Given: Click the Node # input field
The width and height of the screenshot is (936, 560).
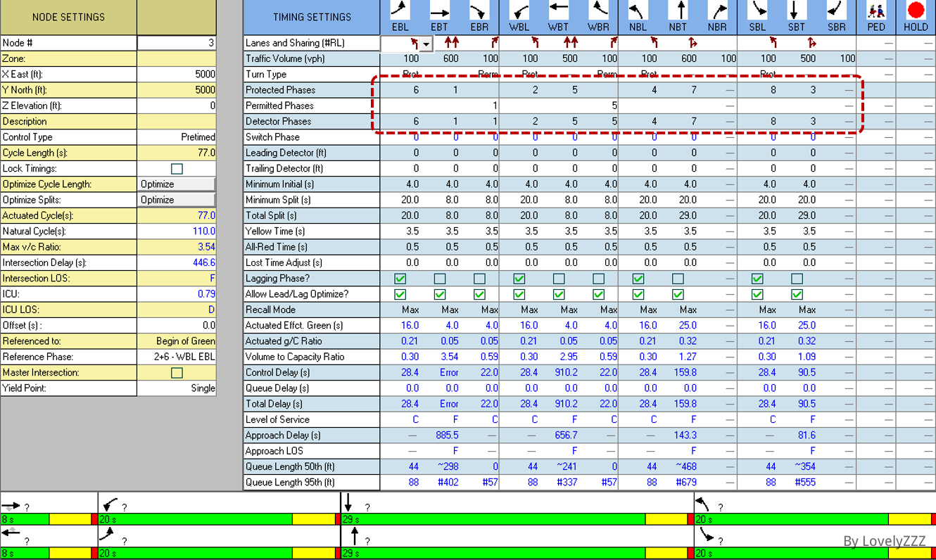Looking at the screenshot, I should (177, 43).
